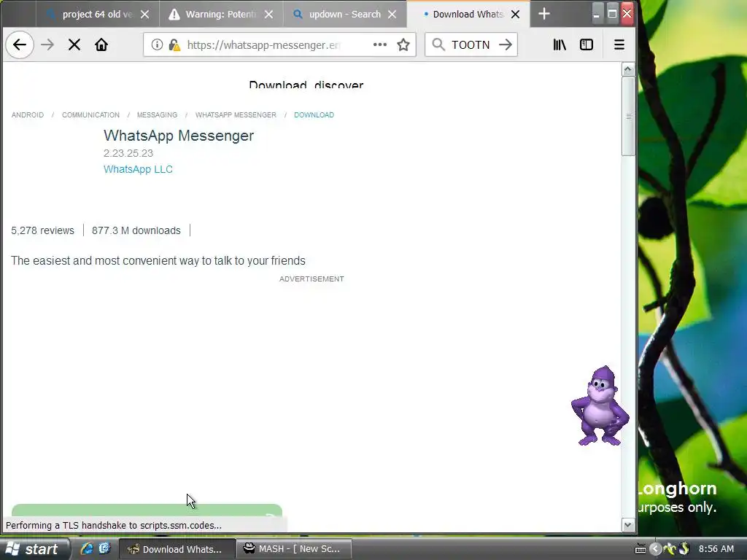Open the WhatsApp LLC developer link

[x=138, y=169]
